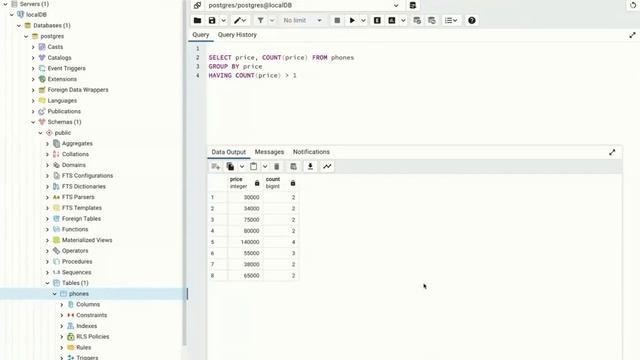Select the RLS Policies tree item
The height and width of the screenshot is (360, 640).
click(x=93, y=337)
